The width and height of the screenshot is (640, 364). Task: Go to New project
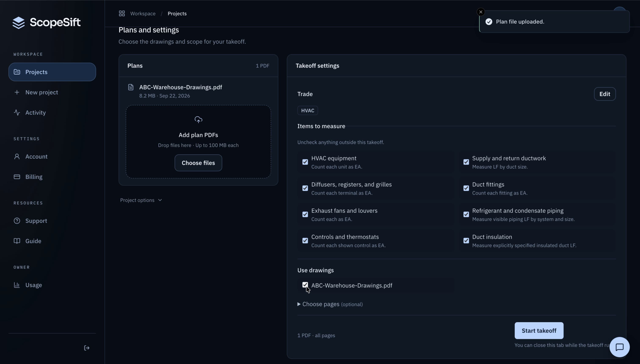tap(52, 92)
